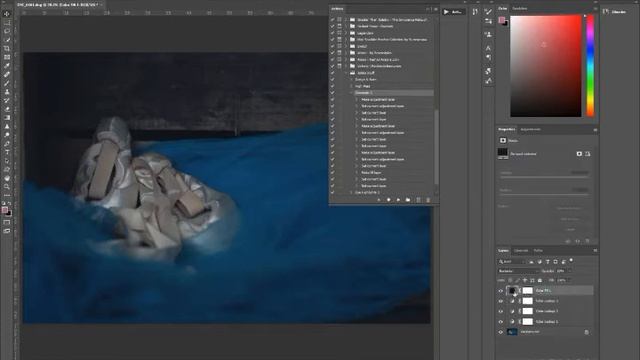Open the Color panel options menu
This screenshot has height=360, width=640.
[595, 9]
